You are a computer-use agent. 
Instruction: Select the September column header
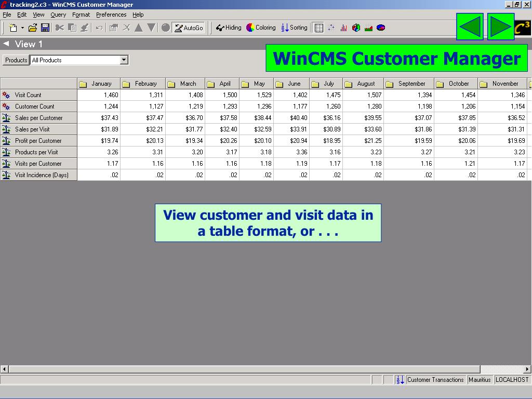(x=409, y=84)
